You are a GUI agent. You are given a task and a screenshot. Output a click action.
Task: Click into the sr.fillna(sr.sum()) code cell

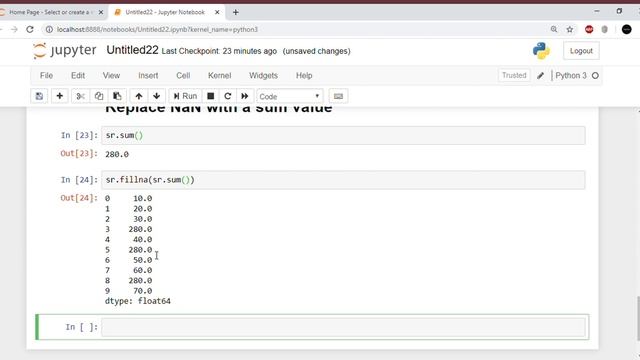point(343,180)
